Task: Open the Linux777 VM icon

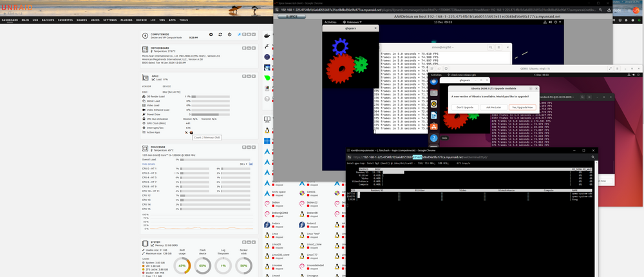Action: pos(302,256)
